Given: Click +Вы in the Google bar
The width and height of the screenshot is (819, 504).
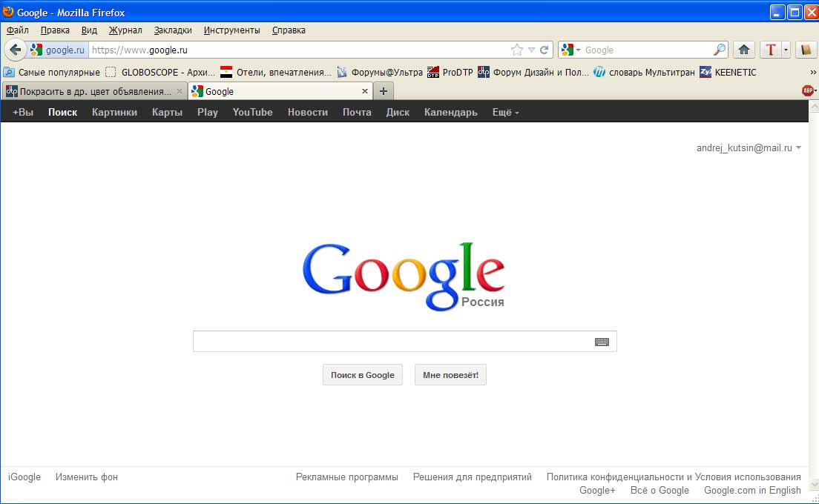Looking at the screenshot, I should (x=23, y=112).
